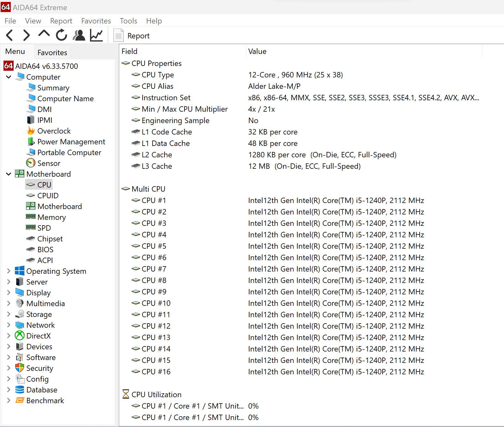Collapse the Computer tree node
This screenshot has width=504, height=427.
pyautogui.click(x=9, y=77)
